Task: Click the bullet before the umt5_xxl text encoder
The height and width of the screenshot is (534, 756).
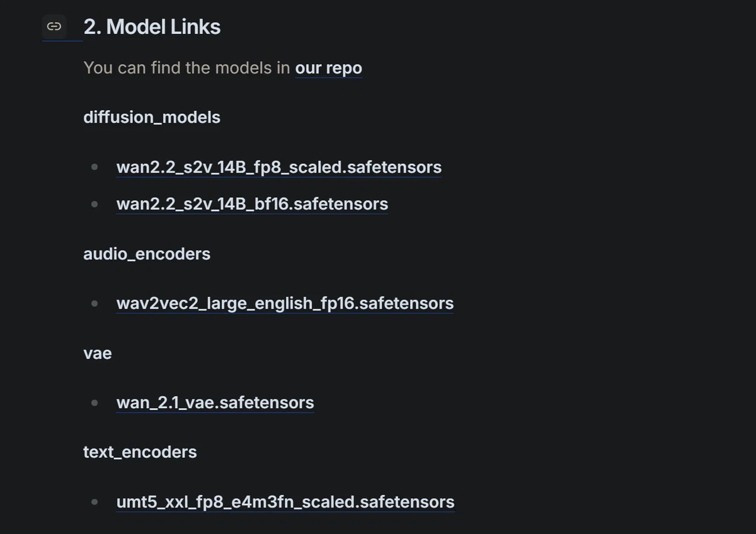Action: tap(94, 502)
